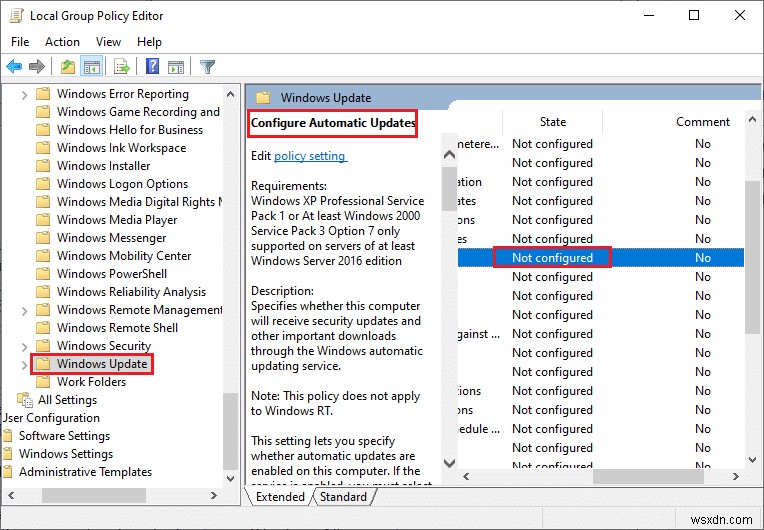Click the policy list vertical scrollbar thumb
764x530 pixels.
click(x=752, y=257)
